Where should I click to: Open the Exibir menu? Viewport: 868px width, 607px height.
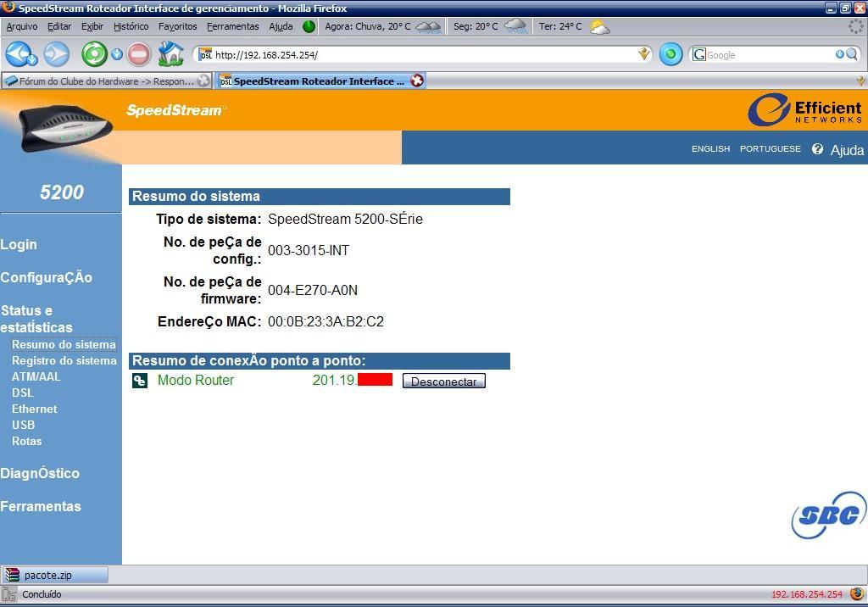pos(92,26)
